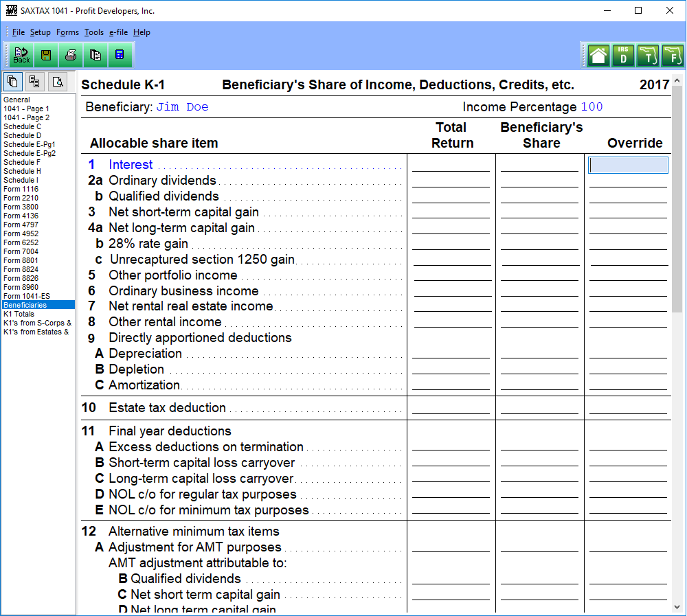The image size is (687, 616).
Task: Select 1041 - Page 2 in list
Action: click(38, 117)
